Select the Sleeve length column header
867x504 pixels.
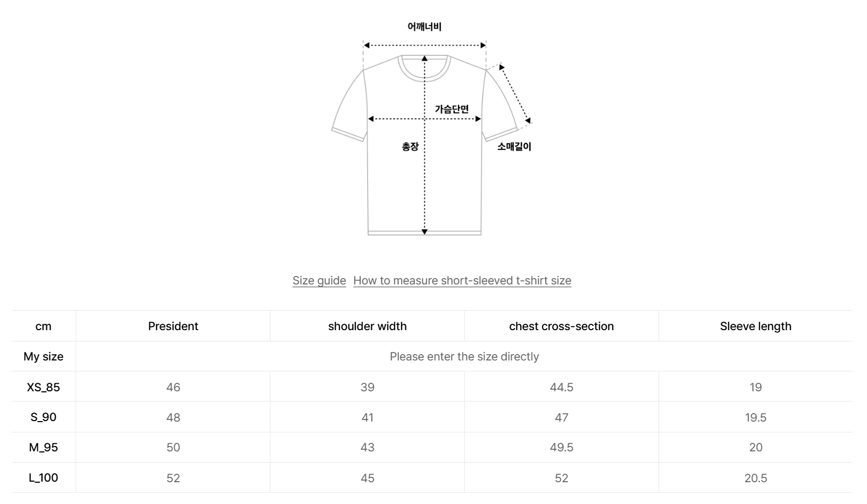[x=755, y=326]
